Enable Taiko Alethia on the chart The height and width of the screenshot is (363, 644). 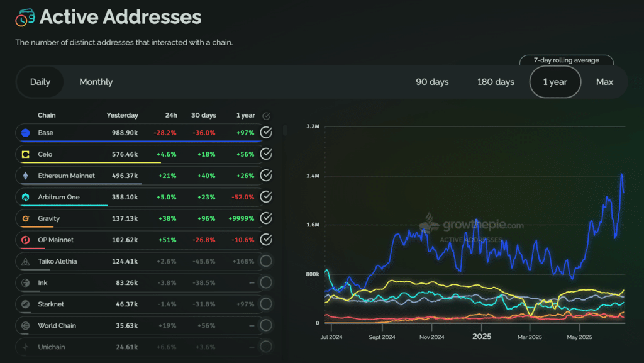click(266, 260)
